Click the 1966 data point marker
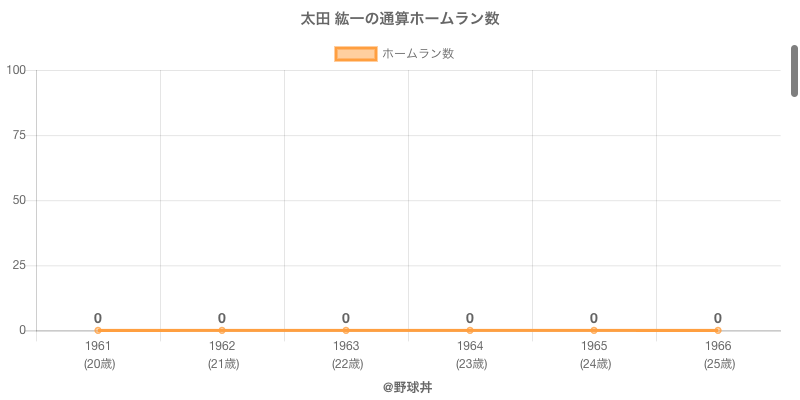Screen dimensions: 800x400 pos(718,330)
